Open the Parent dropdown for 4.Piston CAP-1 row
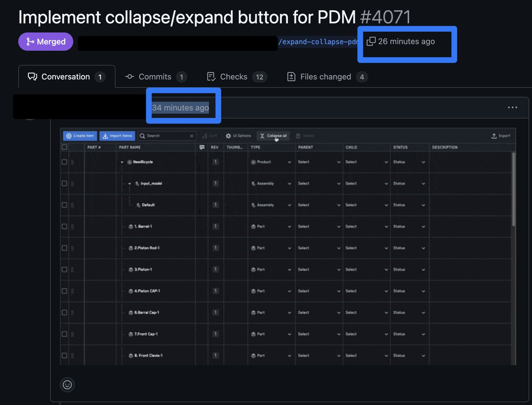The width and height of the screenshot is (532, 405). 319,291
